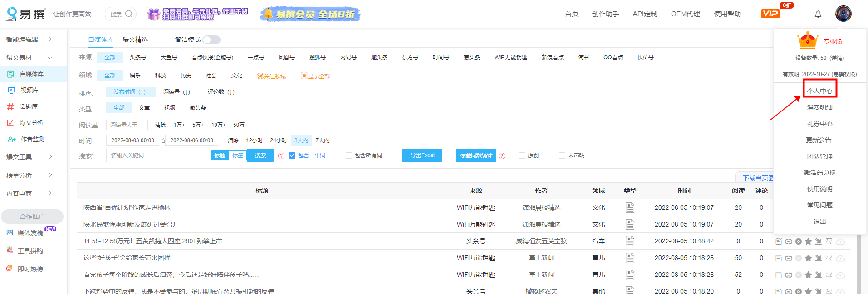Open 爆文分析 chart item in sidebar
This screenshot has height=294, width=868.
coord(31,123)
